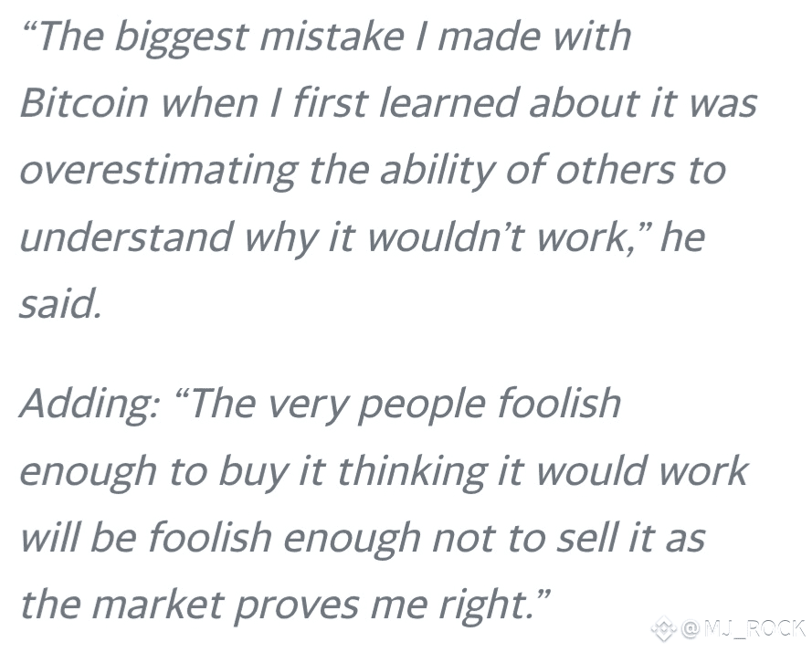Click the Binance logo watermark icon

[x=664, y=628]
